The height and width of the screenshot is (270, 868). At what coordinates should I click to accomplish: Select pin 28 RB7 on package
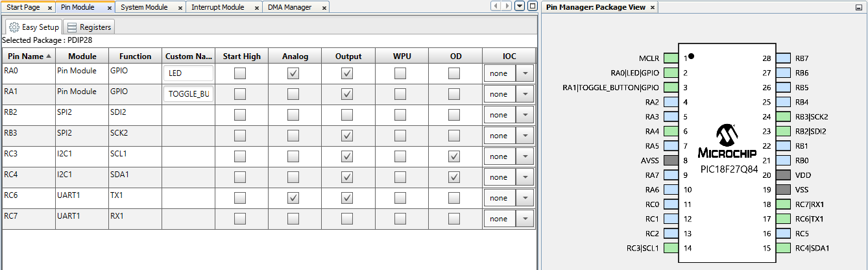click(x=784, y=58)
